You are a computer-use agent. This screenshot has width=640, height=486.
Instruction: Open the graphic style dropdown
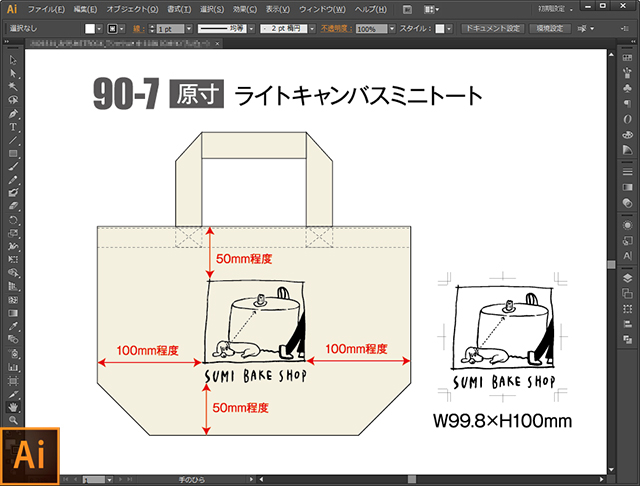click(x=449, y=29)
